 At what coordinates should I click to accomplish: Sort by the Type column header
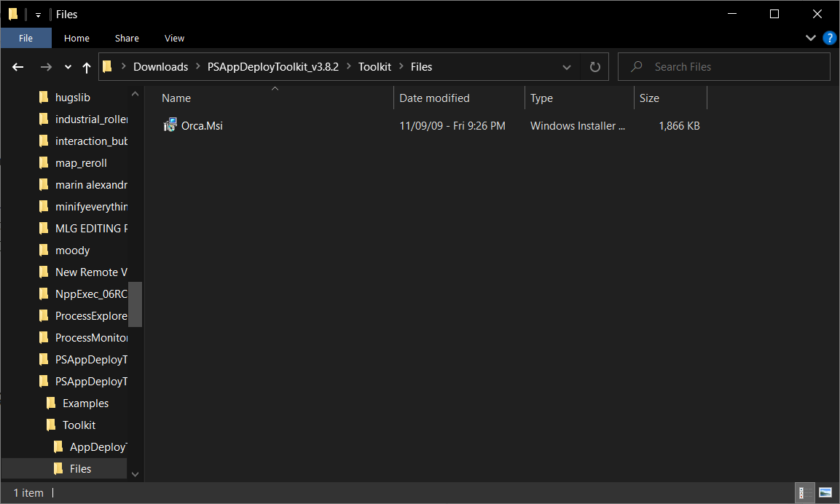tap(579, 98)
